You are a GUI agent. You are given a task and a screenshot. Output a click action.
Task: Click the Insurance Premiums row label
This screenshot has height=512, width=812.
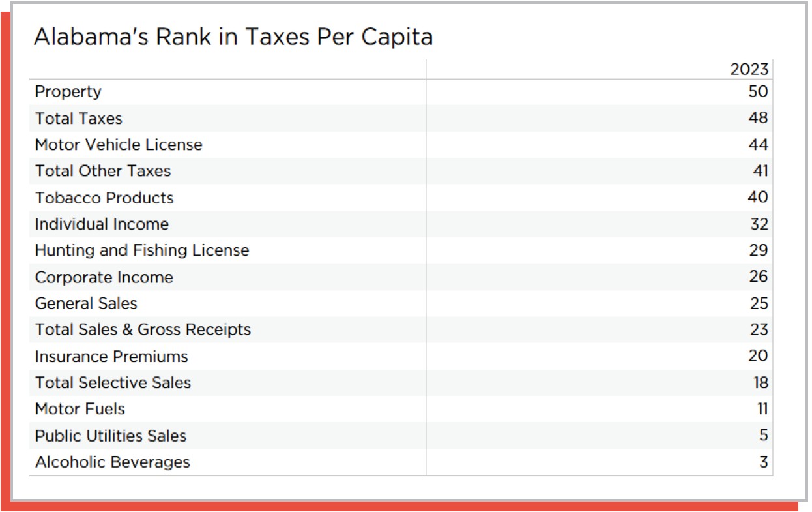coord(111,357)
